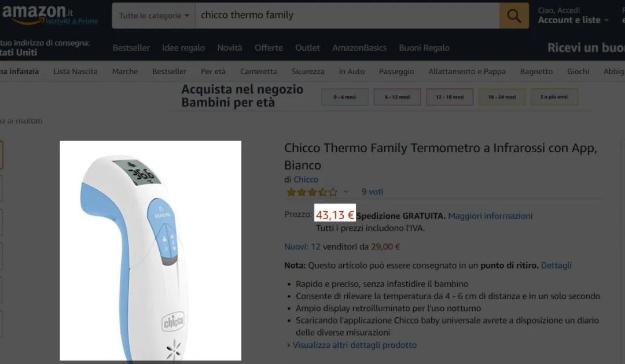Select the Sicurezza category tab

pos(308,71)
